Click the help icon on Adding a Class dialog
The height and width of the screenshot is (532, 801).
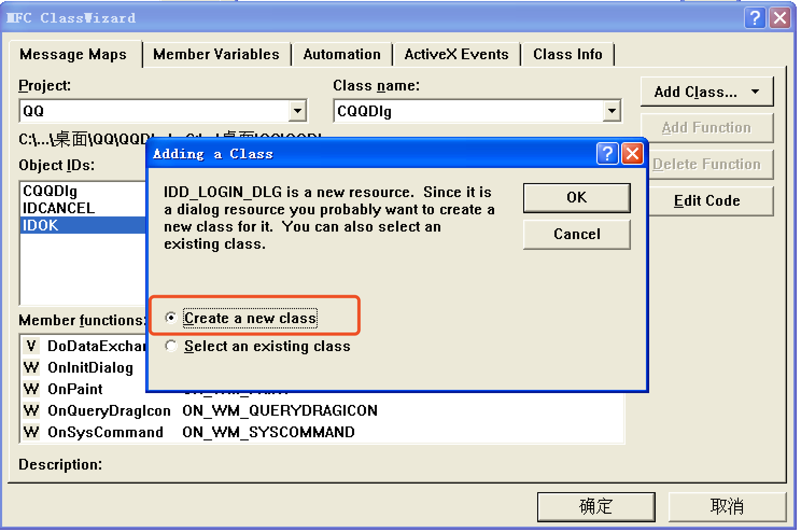[607, 153]
